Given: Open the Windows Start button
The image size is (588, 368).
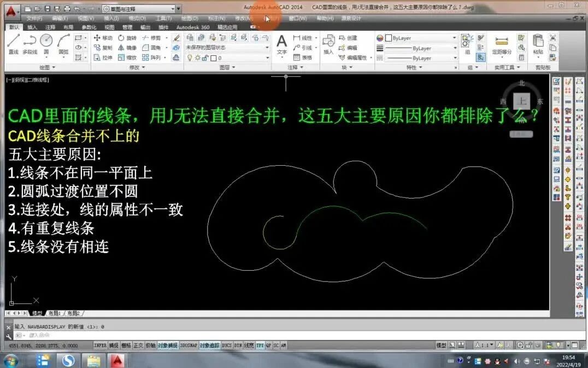Looking at the screenshot, I should pos(10,361).
